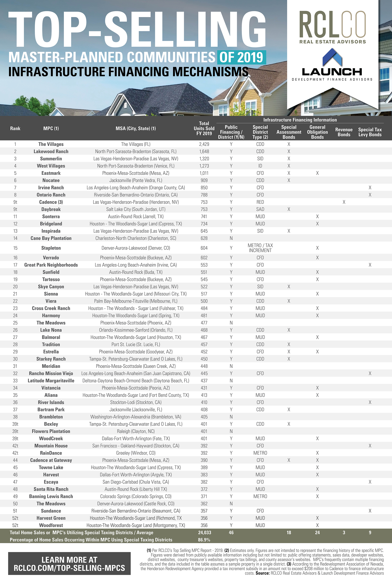The width and height of the screenshot is (392, 588).
Task: Select the West Villages community name
Action: (51, 166)
